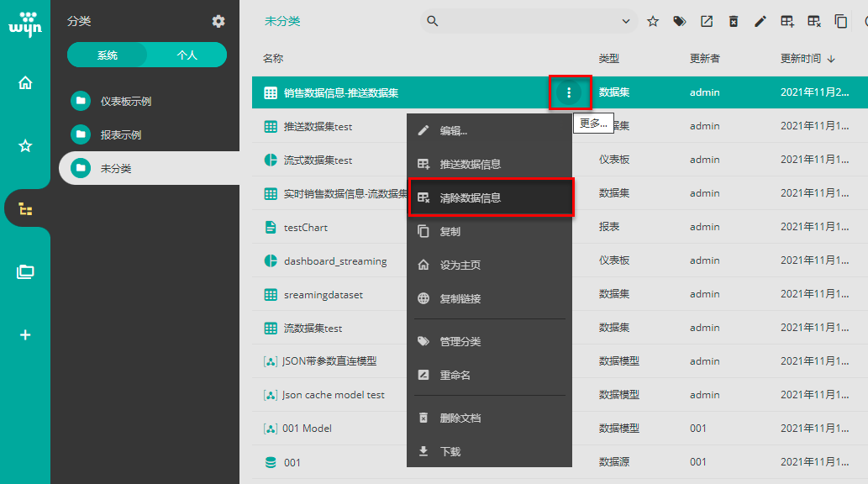
Task: Click the pencil edit icon in toolbar
Action: pos(760,21)
